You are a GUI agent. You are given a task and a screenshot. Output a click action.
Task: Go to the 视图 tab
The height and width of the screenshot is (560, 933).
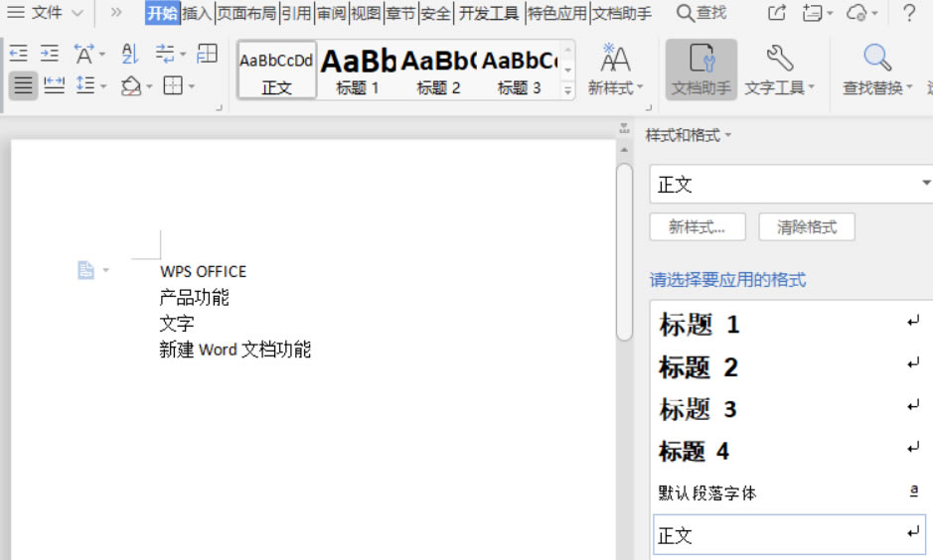(x=366, y=13)
